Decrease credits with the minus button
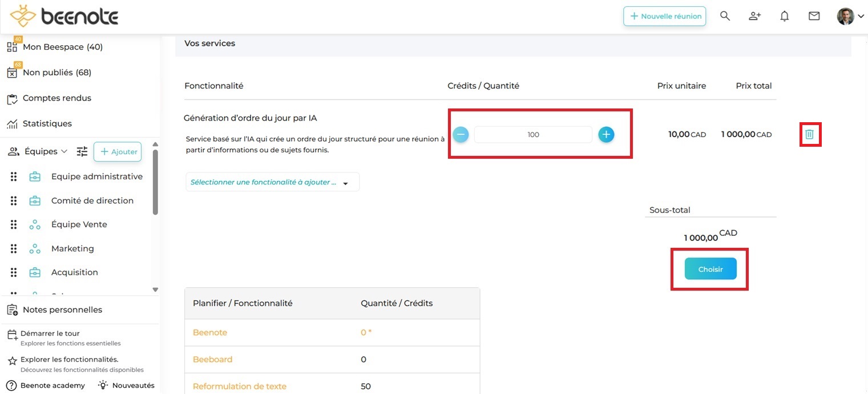This screenshot has height=394, width=868. click(461, 135)
